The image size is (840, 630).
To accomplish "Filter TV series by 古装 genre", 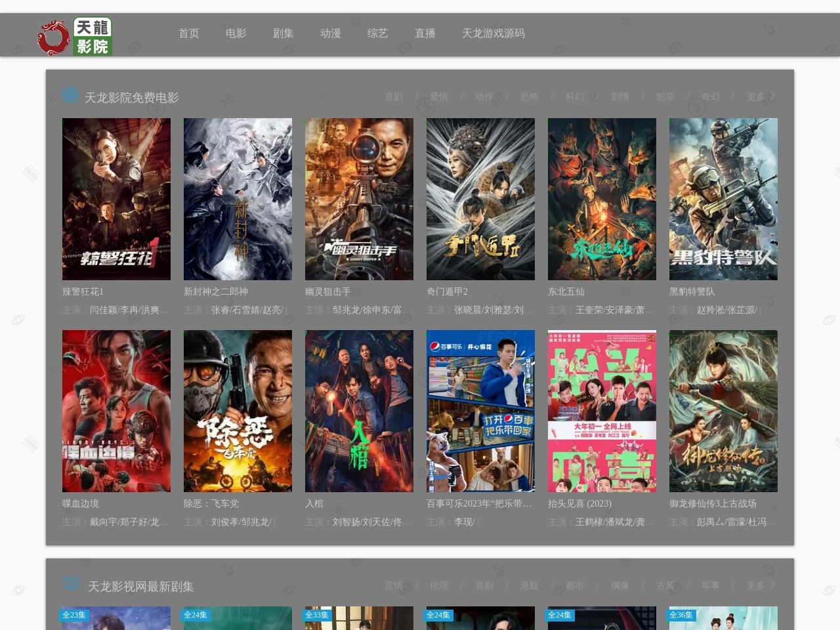I will [665, 585].
